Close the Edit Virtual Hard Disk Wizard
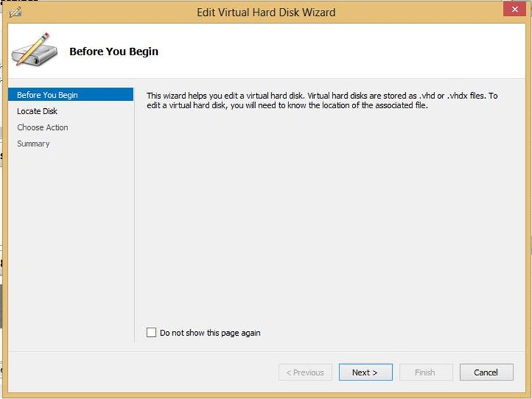Image resolution: width=532 pixels, height=399 pixels. [514, 9]
